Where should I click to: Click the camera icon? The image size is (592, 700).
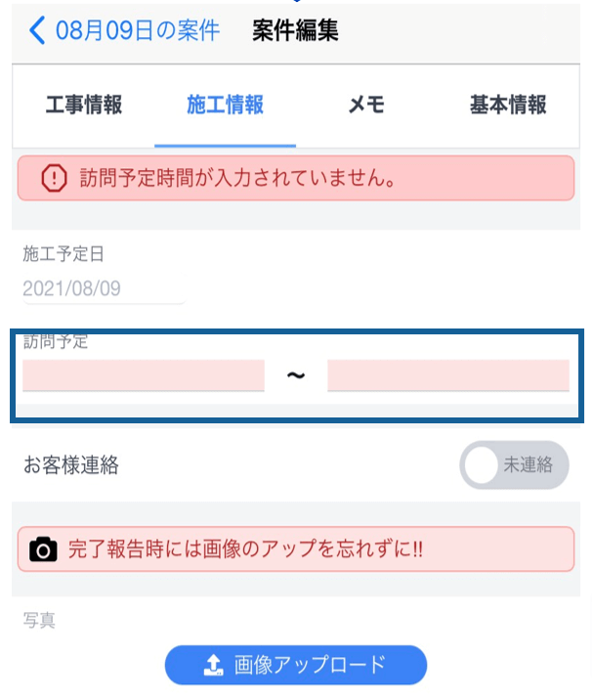pyautogui.click(x=43, y=549)
